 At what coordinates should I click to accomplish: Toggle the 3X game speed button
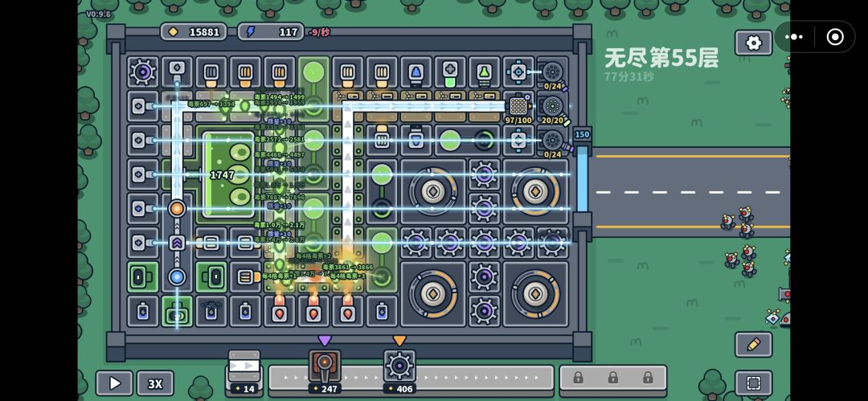coord(155,383)
